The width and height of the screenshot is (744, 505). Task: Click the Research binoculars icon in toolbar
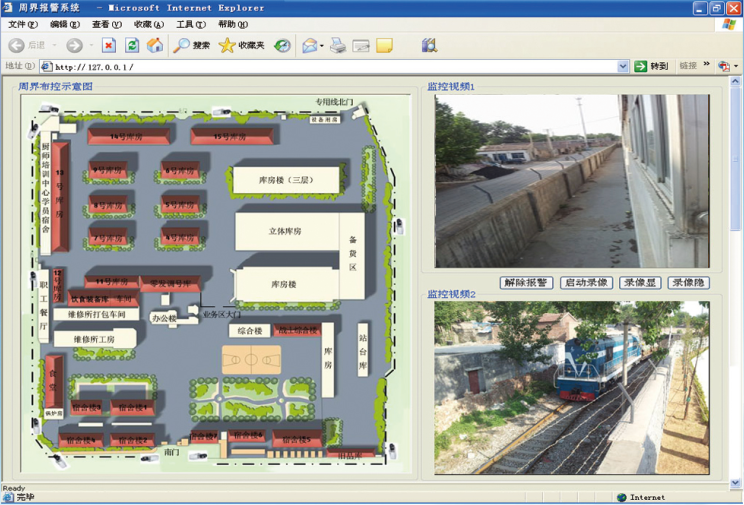coord(429,45)
